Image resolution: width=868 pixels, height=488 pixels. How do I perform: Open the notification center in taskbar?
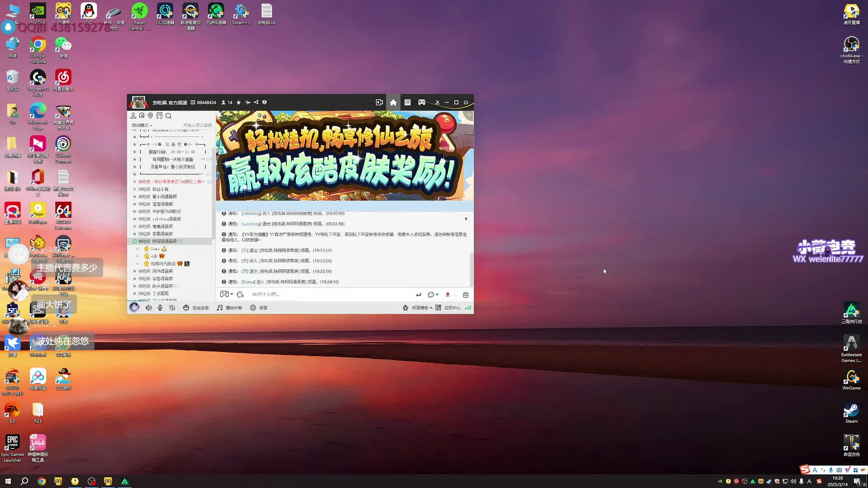point(857,481)
